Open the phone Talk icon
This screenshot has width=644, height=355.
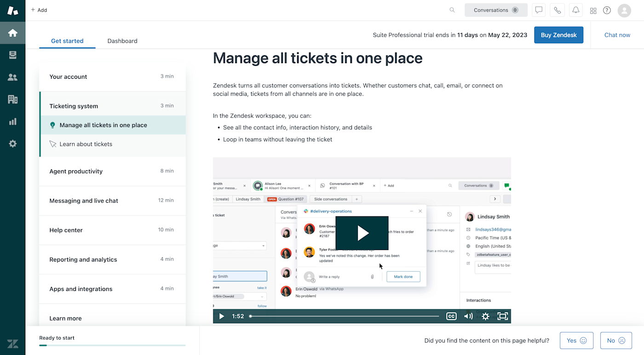pos(557,10)
